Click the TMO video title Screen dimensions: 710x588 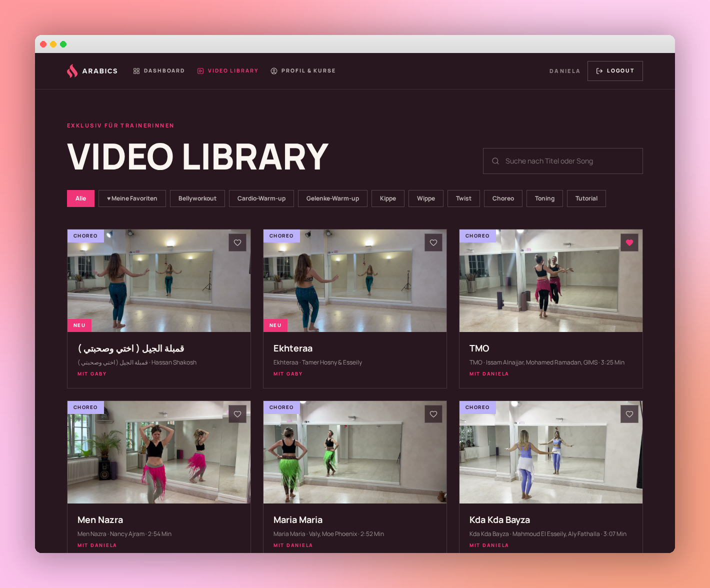click(x=479, y=348)
